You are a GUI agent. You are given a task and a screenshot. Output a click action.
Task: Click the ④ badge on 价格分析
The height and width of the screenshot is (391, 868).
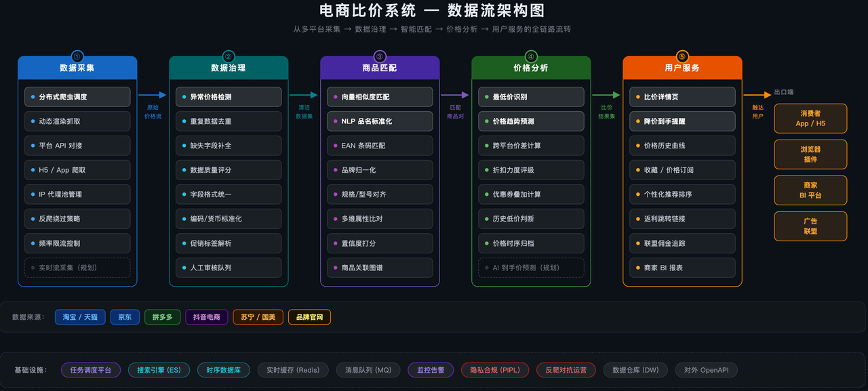(530, 58)
